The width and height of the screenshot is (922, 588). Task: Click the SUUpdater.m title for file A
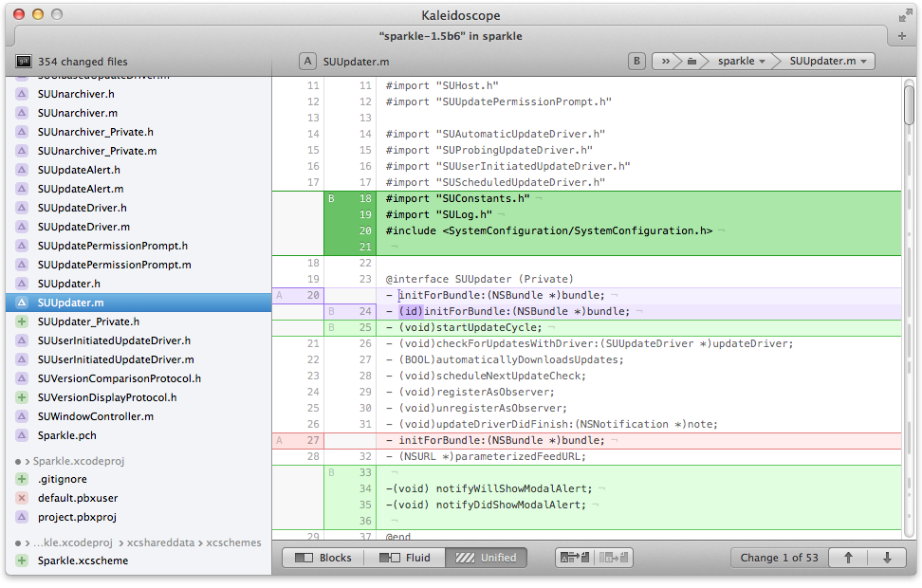pyautogui.click(x=356, y=62)
